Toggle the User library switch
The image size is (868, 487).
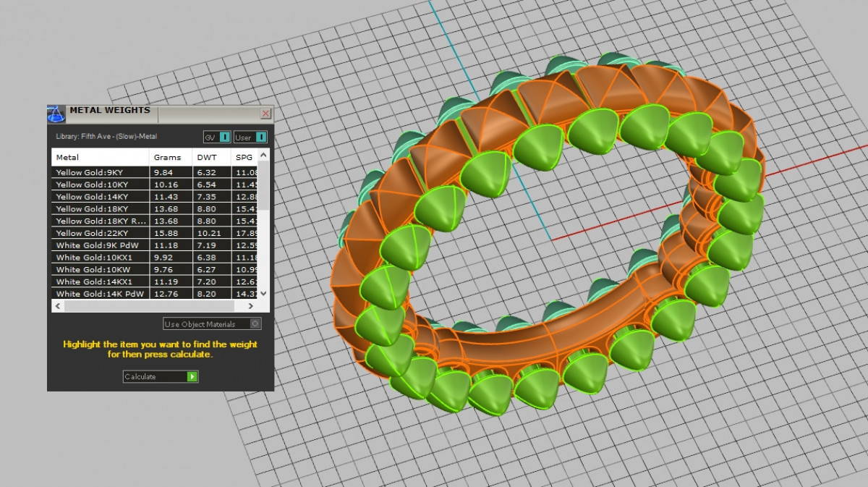261,137
